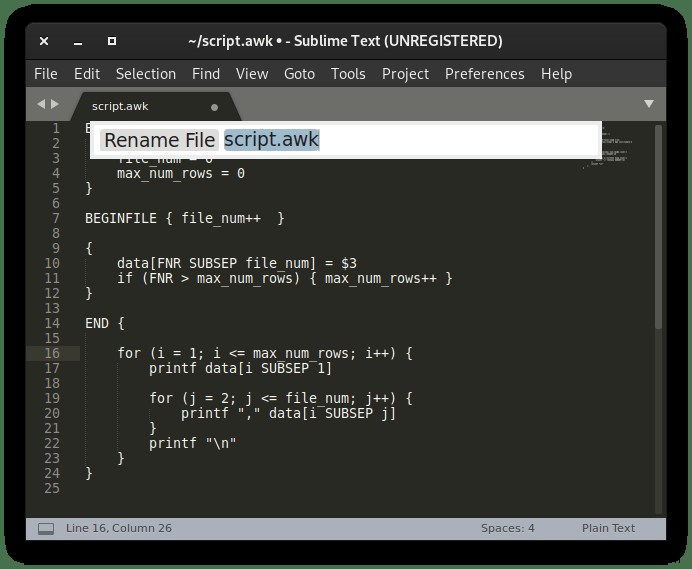
Task: Open the Tools menu
Action: 348,74
